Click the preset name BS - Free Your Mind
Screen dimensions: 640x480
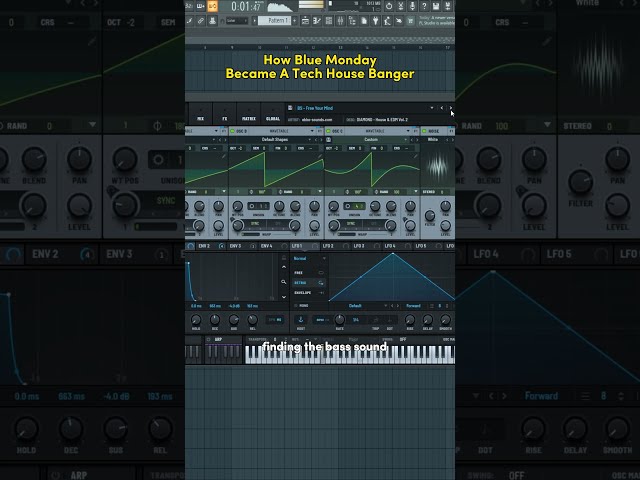(x=315, y=108)
